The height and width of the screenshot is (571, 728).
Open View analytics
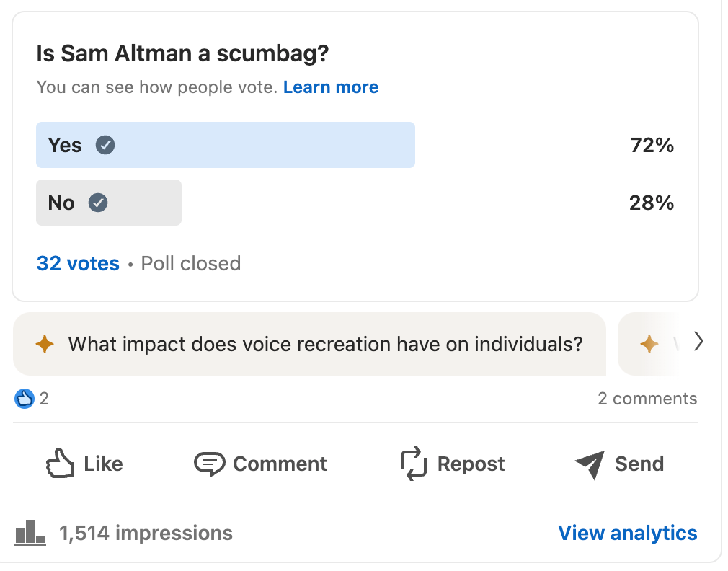pos(627,533)
